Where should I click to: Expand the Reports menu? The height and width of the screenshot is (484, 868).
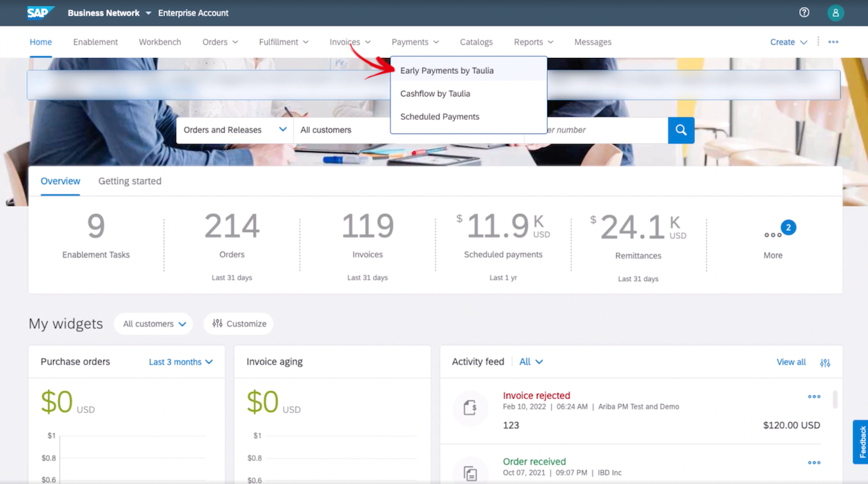pos(533,42)
